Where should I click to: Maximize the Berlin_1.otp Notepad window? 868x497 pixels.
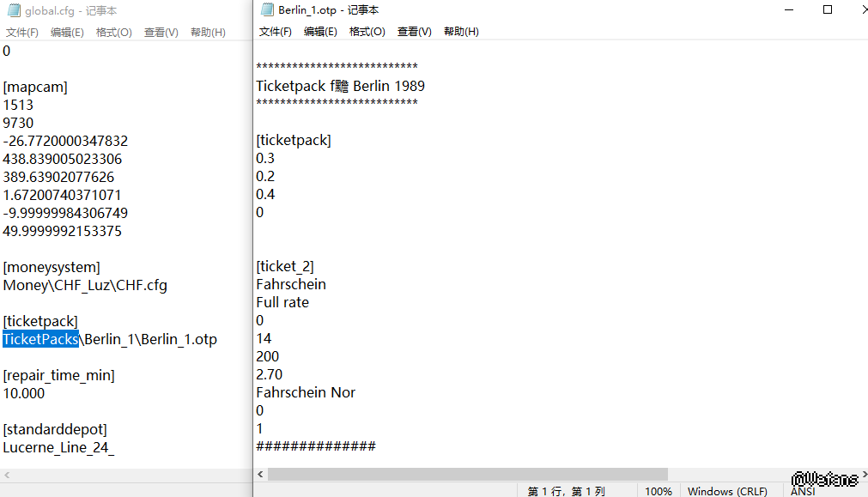[828, 10]
